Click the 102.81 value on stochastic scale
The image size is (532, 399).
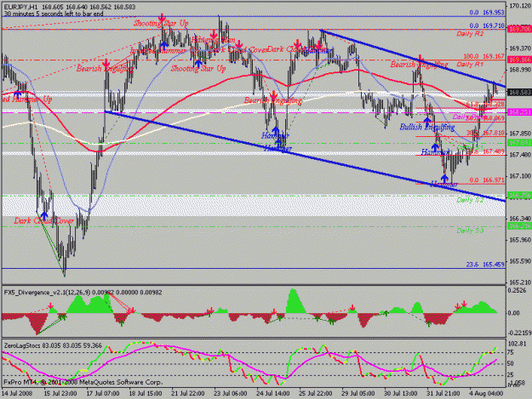point(518,344)
